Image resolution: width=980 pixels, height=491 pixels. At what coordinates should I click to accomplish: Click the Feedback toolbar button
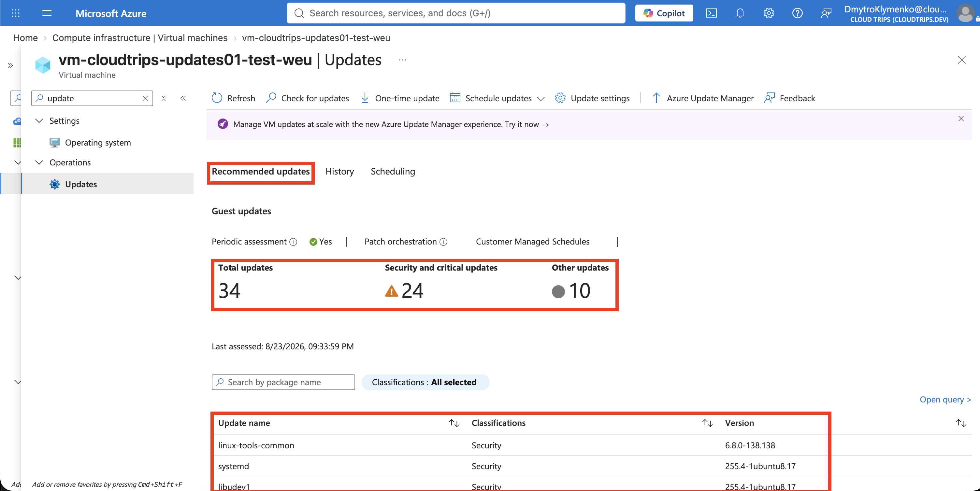(790, 98)
